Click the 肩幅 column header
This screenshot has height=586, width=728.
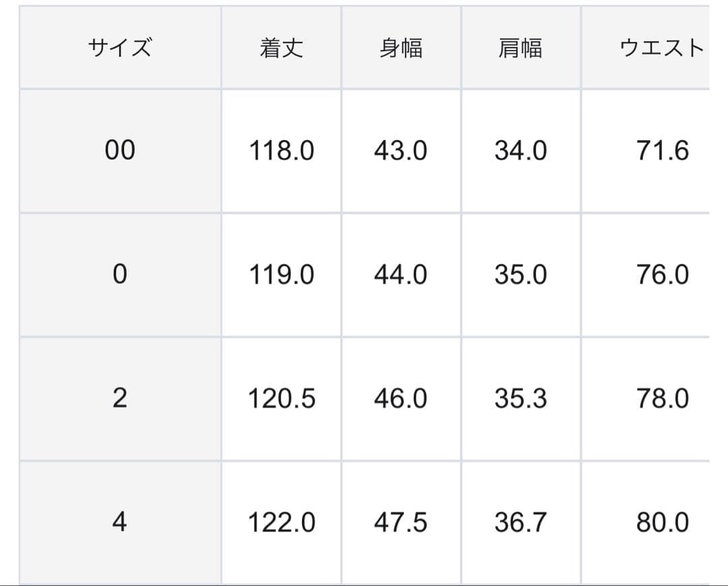coord(520,48)
